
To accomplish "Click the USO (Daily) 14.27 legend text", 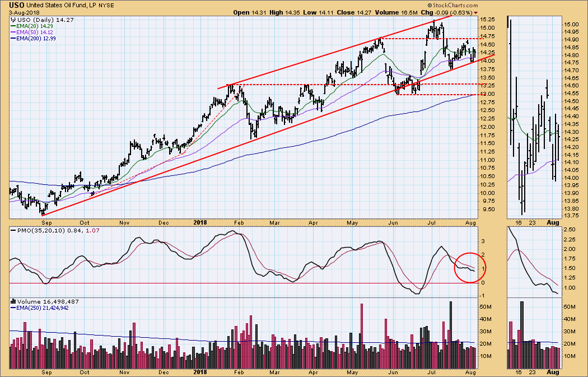I will (45, 20).
